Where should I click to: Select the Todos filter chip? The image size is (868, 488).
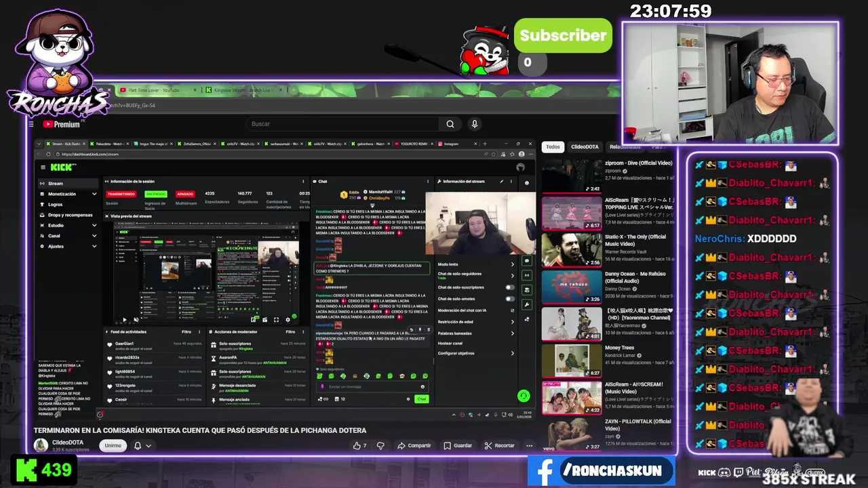[x=553, y=146]
